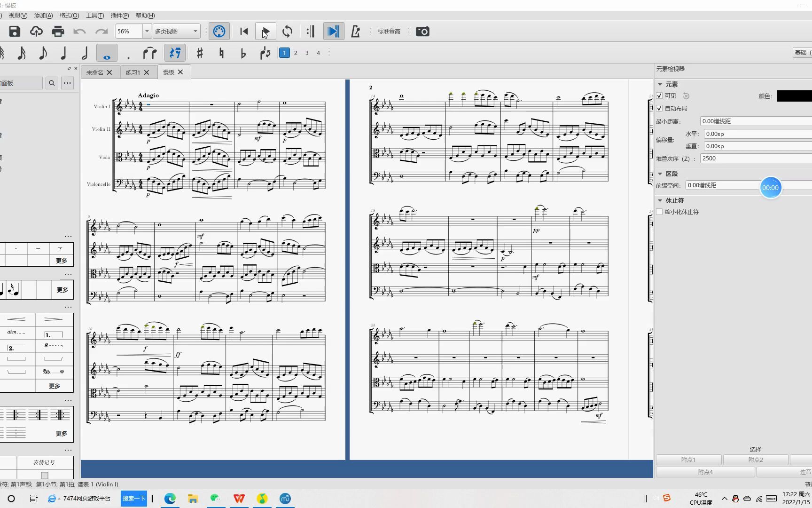This screenshot has width=812, height=508.
Task: Rewind playback to the start
Action: click(x=244, y=32)
